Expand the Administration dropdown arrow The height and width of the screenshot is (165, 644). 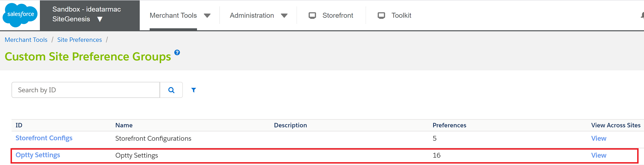click(x=284, y=16)
